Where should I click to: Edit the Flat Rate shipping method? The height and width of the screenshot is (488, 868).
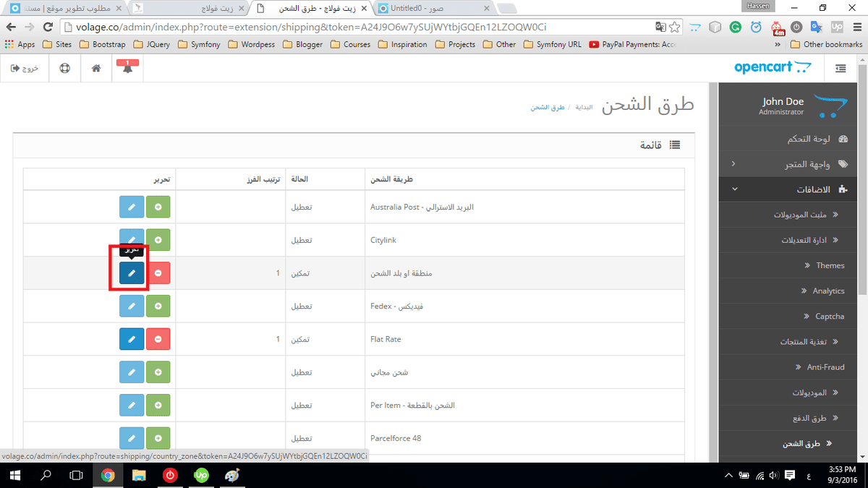[132, 339]
